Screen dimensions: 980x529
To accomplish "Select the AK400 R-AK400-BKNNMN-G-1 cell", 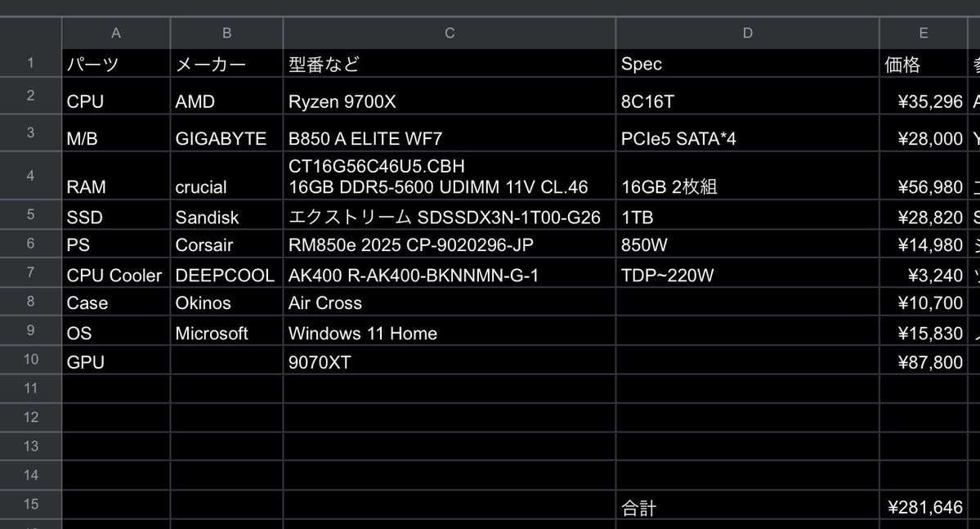I will pos(450,272).
